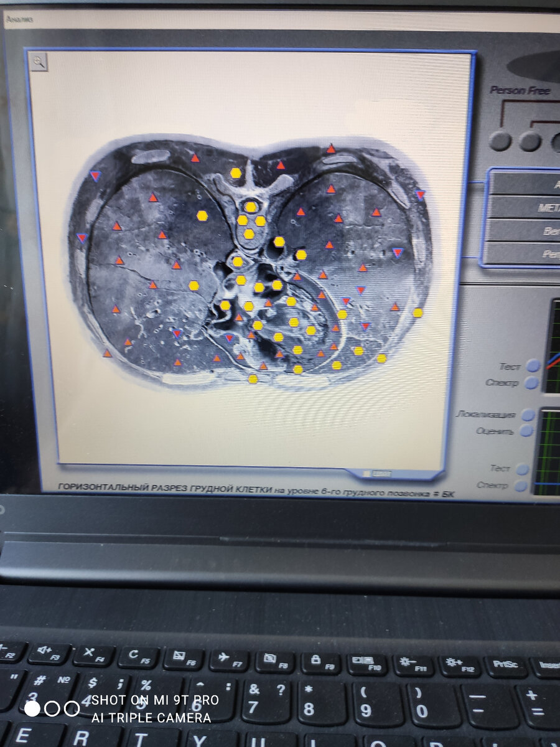This screenshot has width=560, height=747.
Task: Toggle the lower Тест round button
Action: [x=523, y=469]
